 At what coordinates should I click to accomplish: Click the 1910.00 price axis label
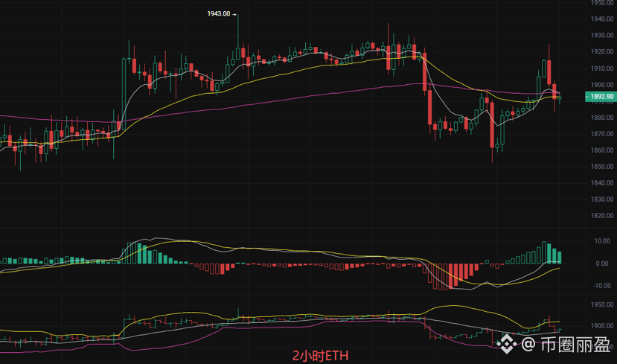[x=602, y=68]
